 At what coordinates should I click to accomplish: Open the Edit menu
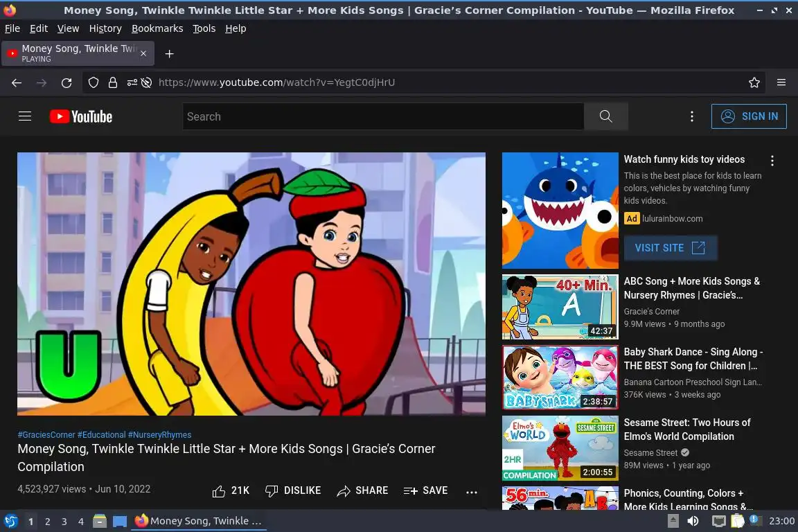(39, 28)
